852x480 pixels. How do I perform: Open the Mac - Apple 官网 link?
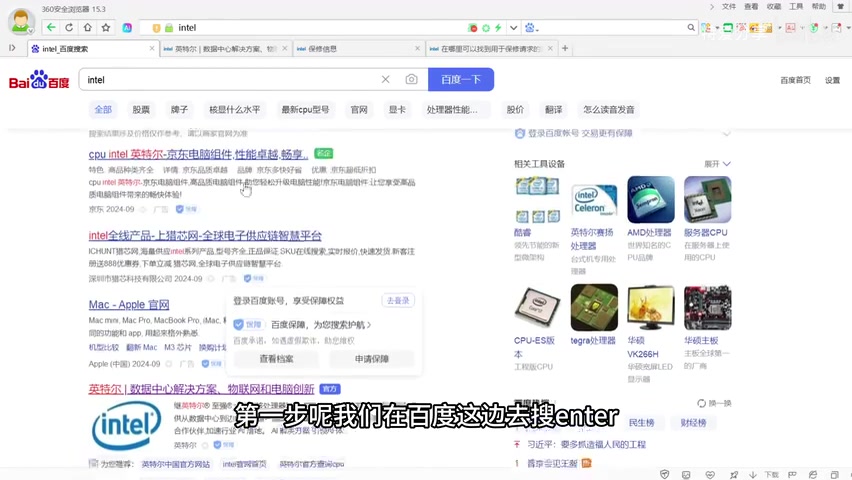[129, 304]
